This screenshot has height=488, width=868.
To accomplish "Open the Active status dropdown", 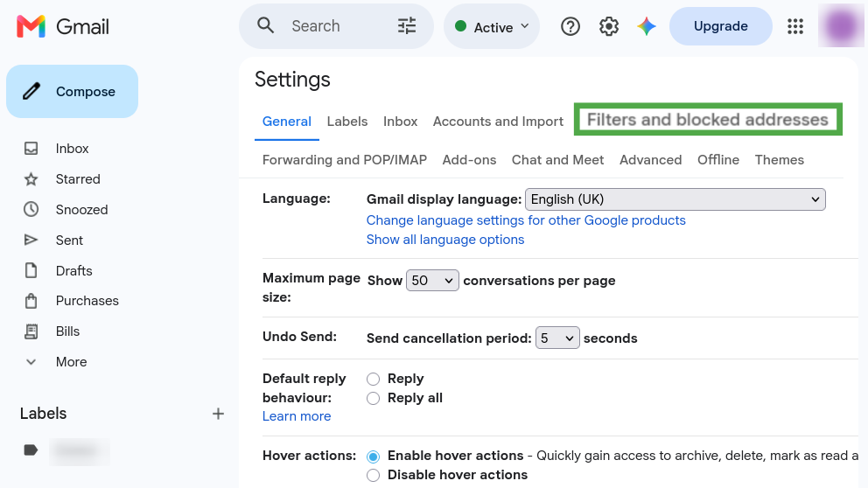I will [492, 26].
